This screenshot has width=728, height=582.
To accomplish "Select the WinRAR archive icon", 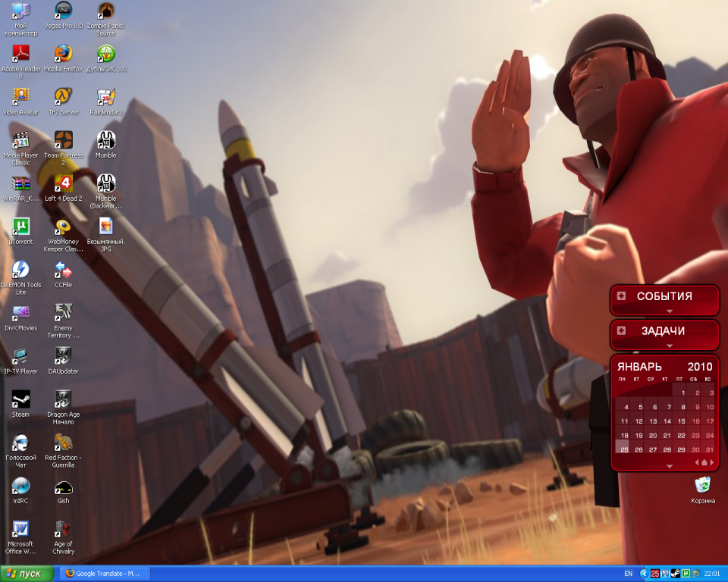I will [x=20, y=188].
